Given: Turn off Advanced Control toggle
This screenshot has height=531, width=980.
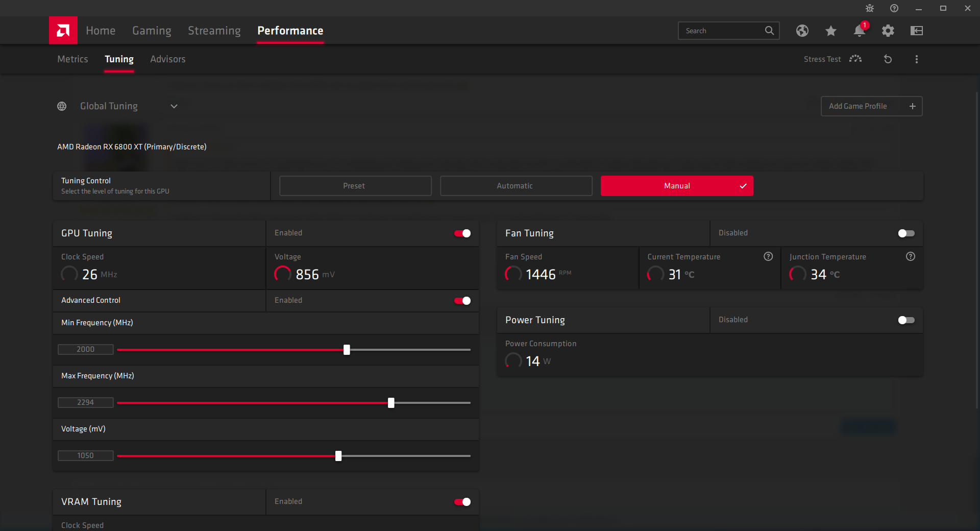Looking at the screenshot, I should (462, 301).
